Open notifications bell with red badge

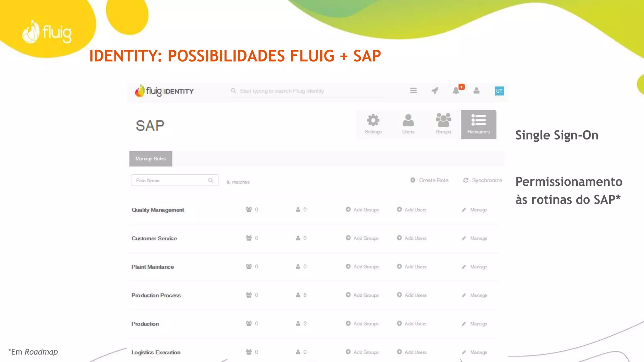point(456,91)
